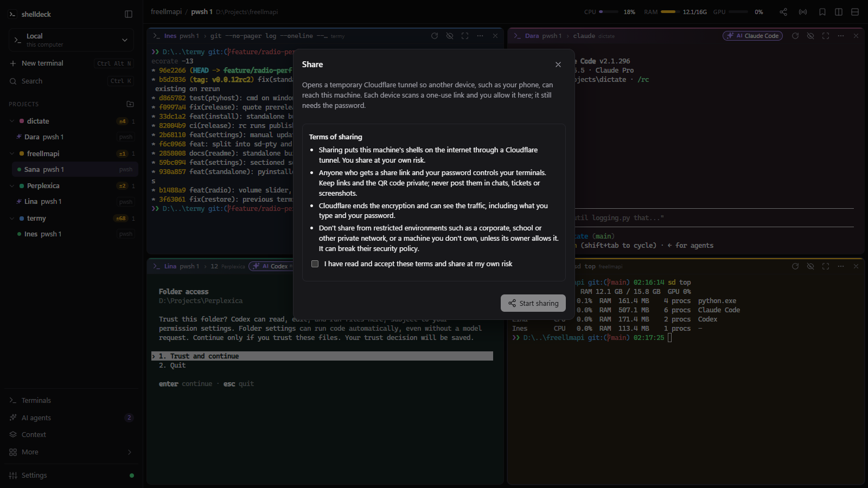Viewport: 868px width, 488px height.
Task: Collapse the dictate project
Action: pyautogui.click(x=12, y=121)
